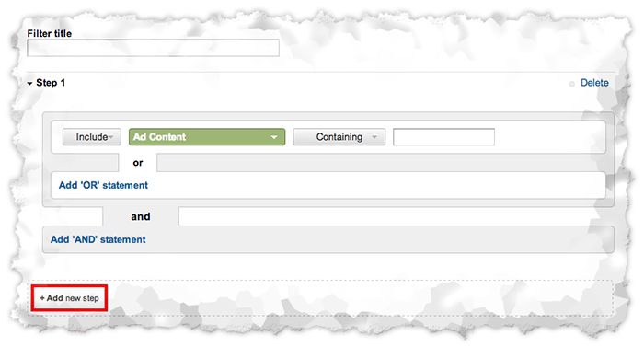Image resolution: width=644 pixels, height=347 pixels.
Task: Click the 'or' separator label
Action: 138,163
